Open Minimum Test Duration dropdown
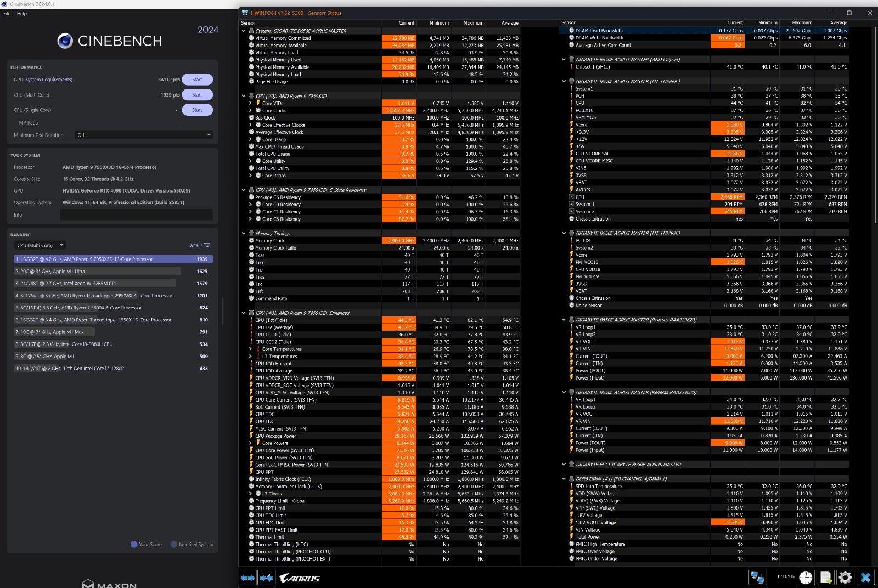Viewport: 878px width, 588px height. point(143,135)
